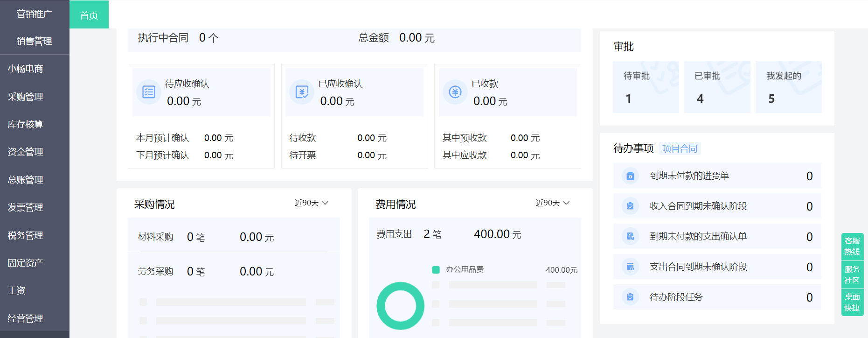
Task: Click the 待收款 row
Action: point(338,138)
